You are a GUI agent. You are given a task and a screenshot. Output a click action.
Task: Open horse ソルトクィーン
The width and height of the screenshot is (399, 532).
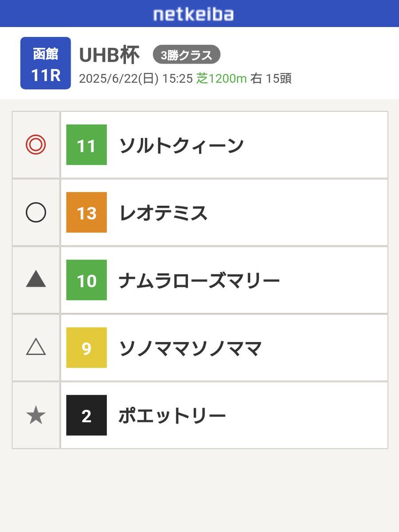(181, 145)
